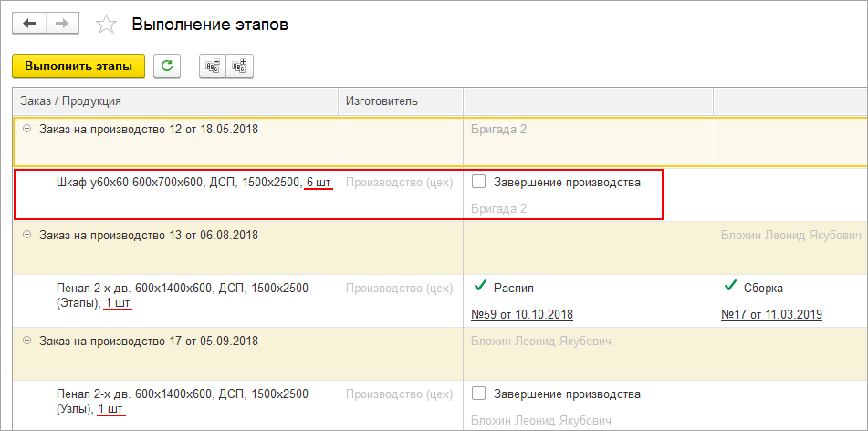868x431 pixels.
Task: Check Завершение производства for Шкаф у60х60
Action: point(478,182)
